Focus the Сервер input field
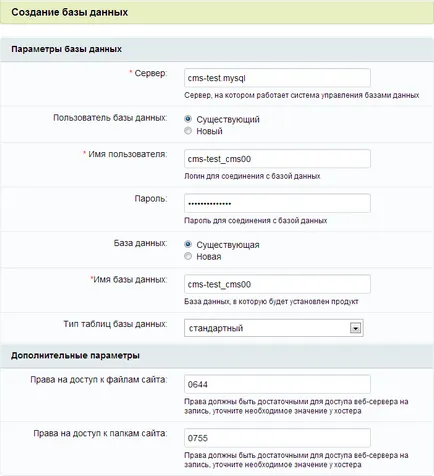 pos(277,78)
